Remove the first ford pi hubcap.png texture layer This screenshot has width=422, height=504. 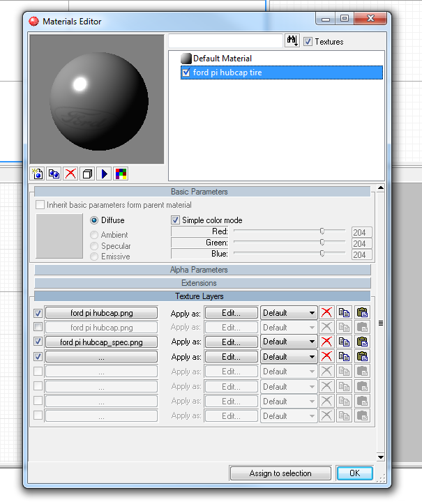tap(326, 313)
